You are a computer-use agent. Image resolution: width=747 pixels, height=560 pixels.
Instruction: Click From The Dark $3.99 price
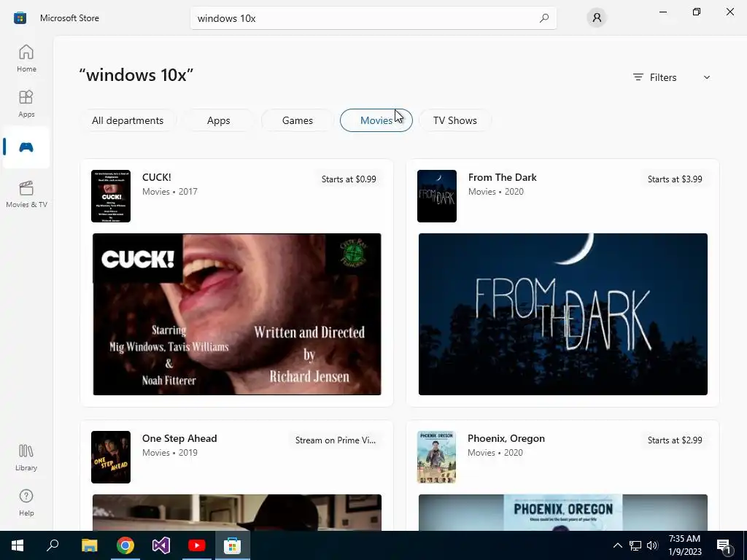pos(675,179)
